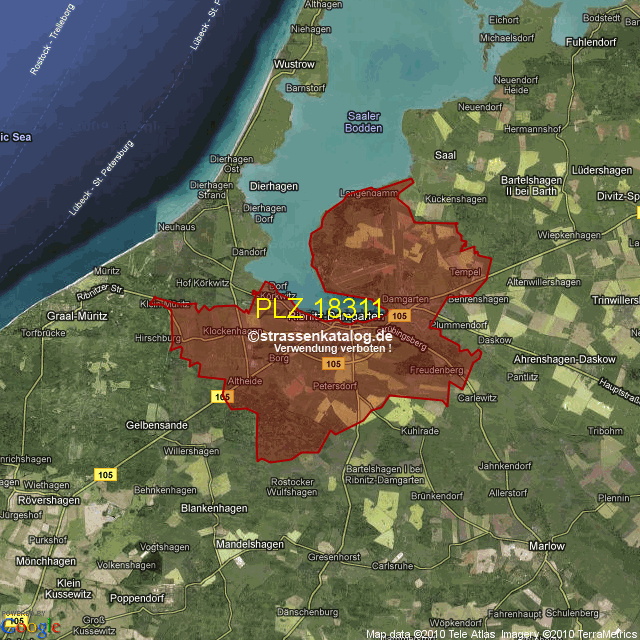The image size is (640, 640).
Task: Open the strassenkatalog.de watermark link
Action: click(x=320, y=337)
